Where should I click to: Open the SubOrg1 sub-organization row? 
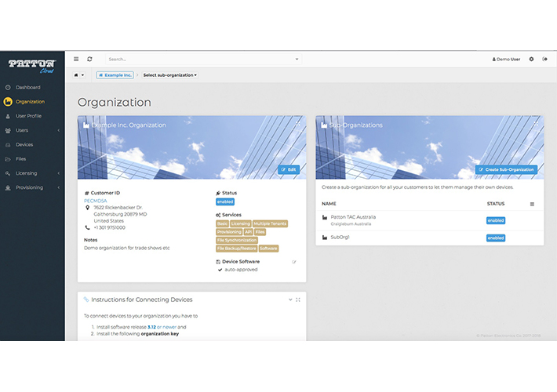pos(429,238)
